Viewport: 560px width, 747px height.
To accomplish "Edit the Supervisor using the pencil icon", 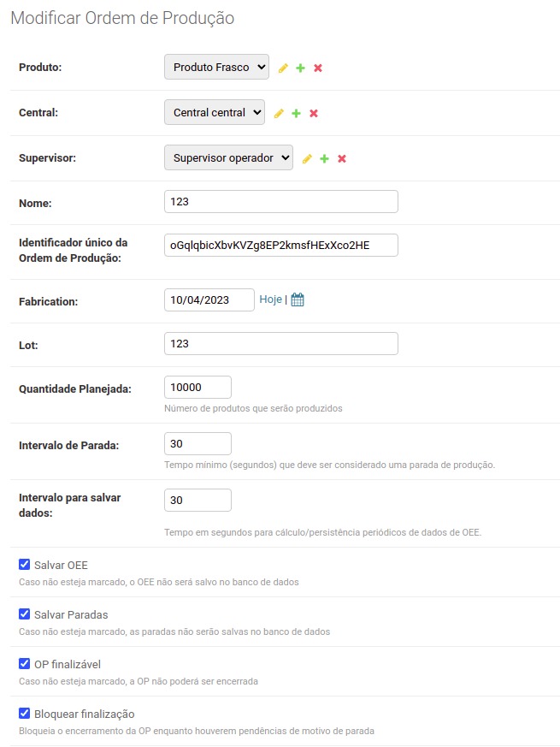I will tap(308, 158).
